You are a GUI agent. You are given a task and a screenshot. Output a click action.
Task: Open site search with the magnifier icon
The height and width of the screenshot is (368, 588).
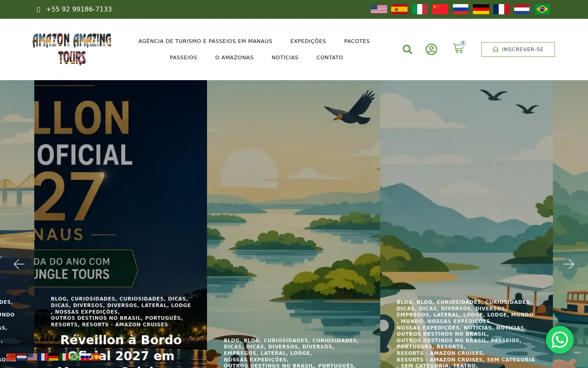point(407,49)
